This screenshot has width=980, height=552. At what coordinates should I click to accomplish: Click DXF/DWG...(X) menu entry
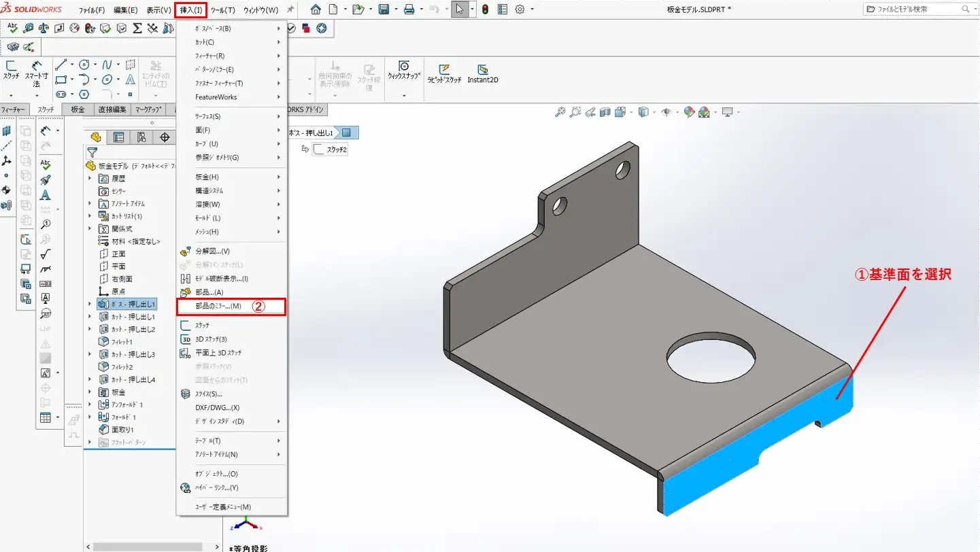pyautogui.click(x=217, y=408)
